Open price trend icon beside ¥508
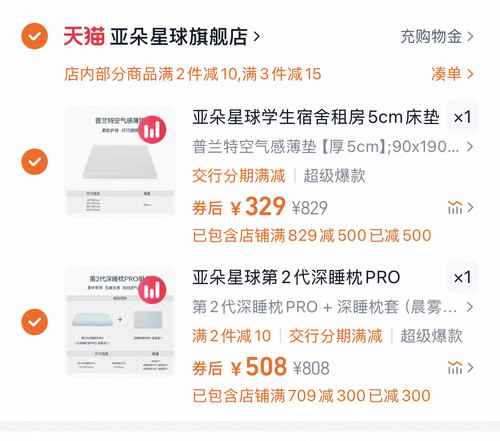Viewport: 500px width, 441px height. pyautogui.click(x=460, y=368)
